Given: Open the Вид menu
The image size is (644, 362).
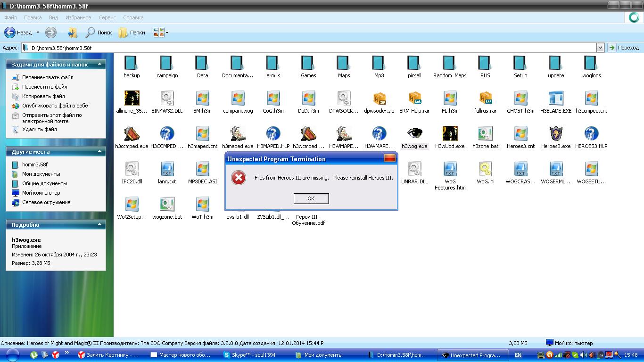Looking at the screenshot, I should [53, 17].
